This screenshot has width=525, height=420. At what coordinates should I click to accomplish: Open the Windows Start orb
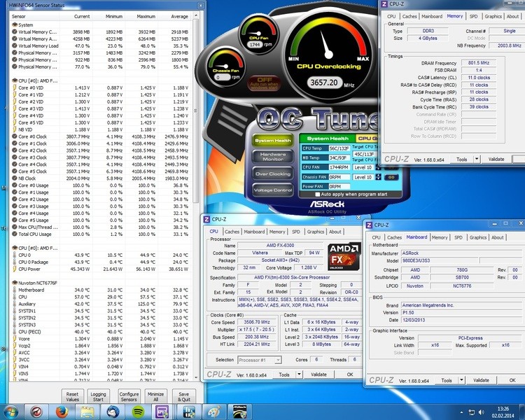tap(11, 412)
